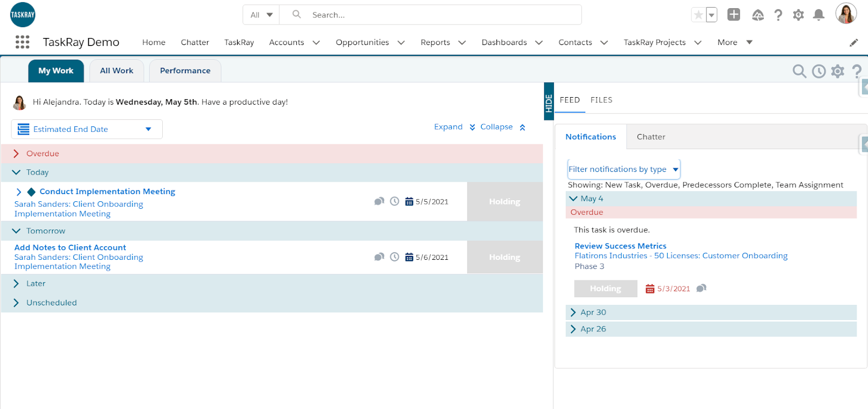
Task: Open Add Notes to Client Account link
Action: 70,247
